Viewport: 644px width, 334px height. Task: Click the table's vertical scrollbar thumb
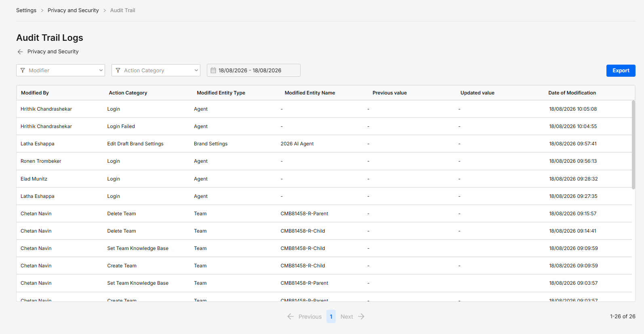point(633,145)
